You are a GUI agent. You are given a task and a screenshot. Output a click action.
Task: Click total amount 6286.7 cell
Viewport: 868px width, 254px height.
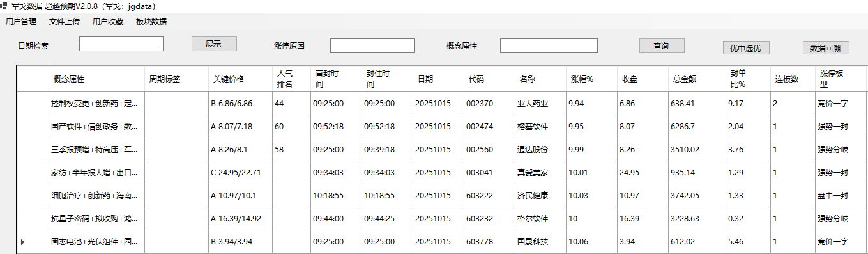tap(697, 127)
